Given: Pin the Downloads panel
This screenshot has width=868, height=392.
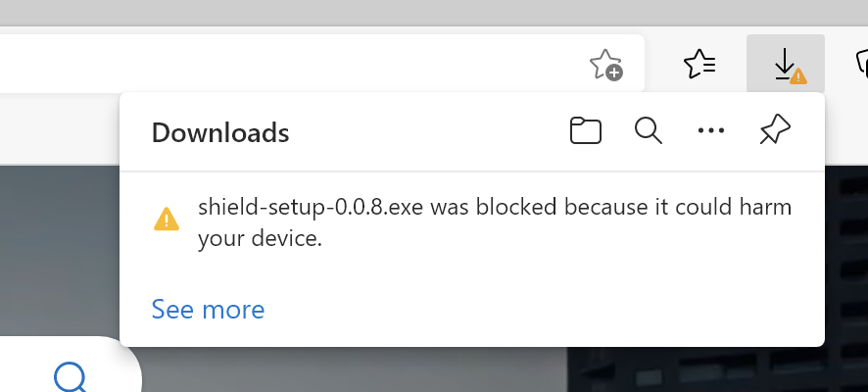Looking at the screenshot, I should tap(775, 130).
